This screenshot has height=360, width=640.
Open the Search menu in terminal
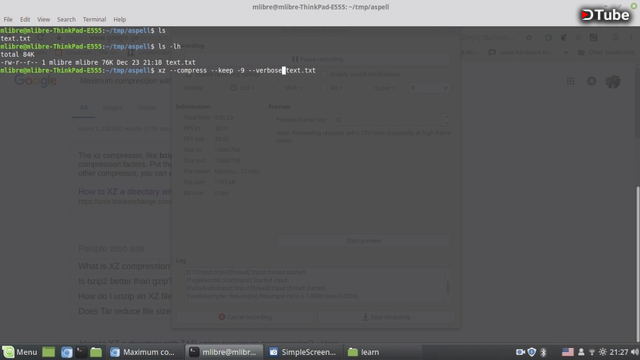[x=66, y=19]
